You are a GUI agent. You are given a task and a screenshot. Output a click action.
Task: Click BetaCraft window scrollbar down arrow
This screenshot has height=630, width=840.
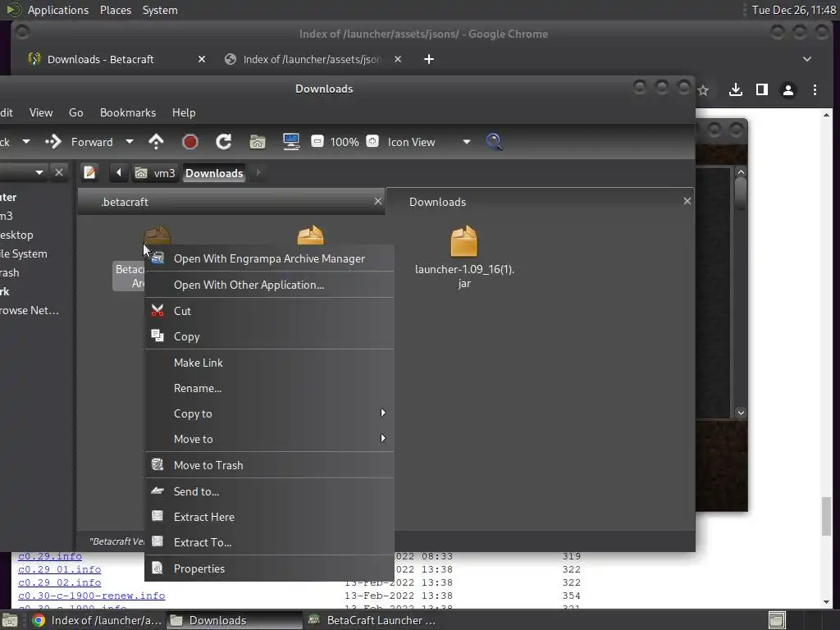click(741, 413)
